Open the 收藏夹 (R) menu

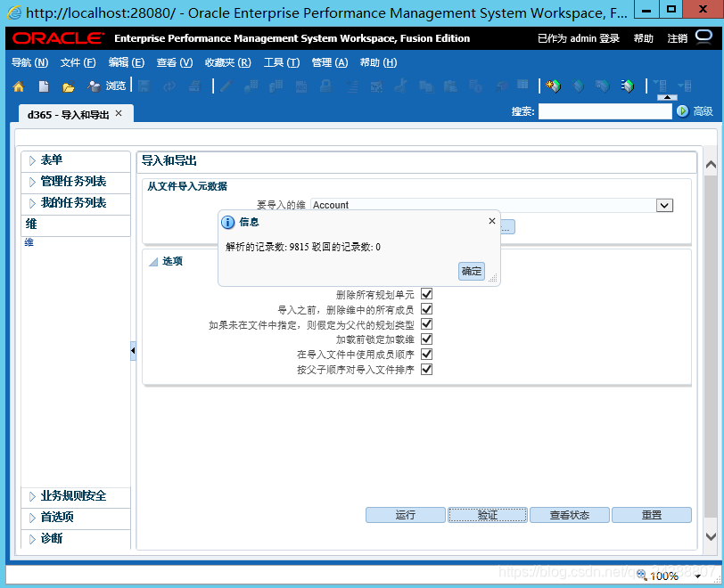point(228,62)
